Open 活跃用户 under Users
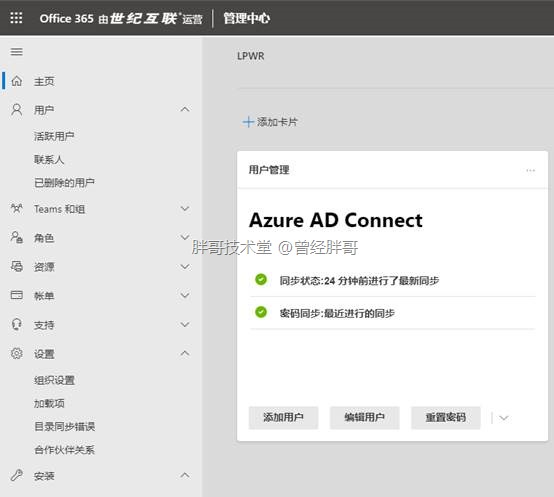 (x=54, y=136)
